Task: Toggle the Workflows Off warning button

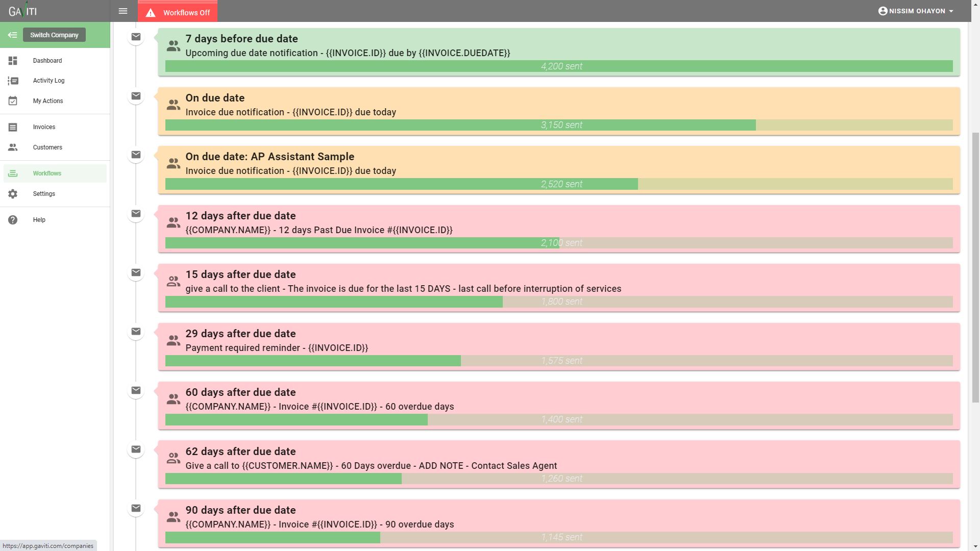Action: (x=178, y=12)
